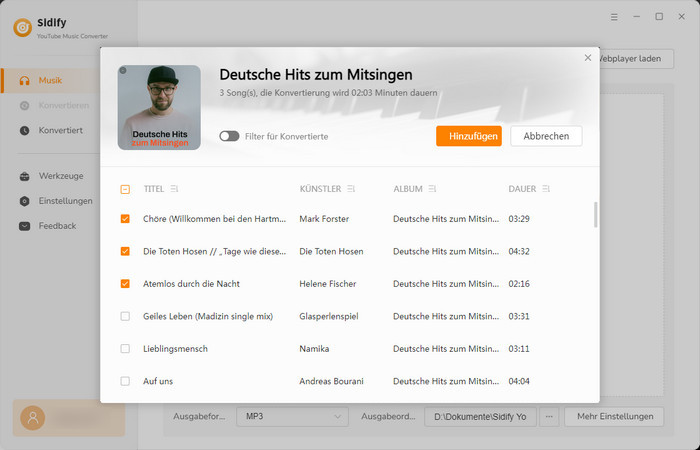Click the artist name Glasperlenspiel

[x=329, y=316]
